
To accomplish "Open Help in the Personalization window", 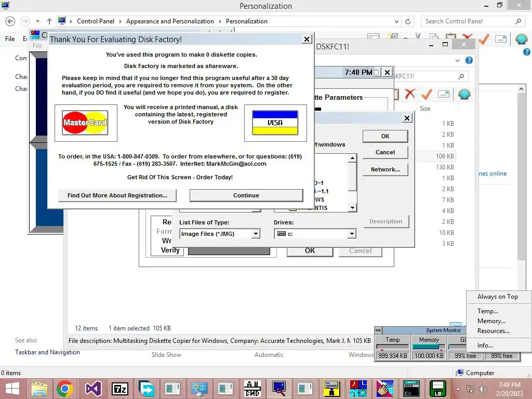I will [x=527, y=52].
